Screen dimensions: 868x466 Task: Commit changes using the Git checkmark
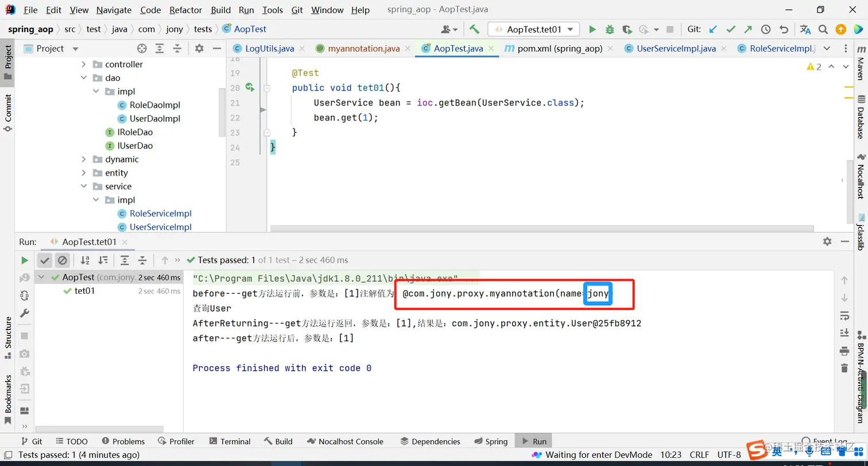731,29
